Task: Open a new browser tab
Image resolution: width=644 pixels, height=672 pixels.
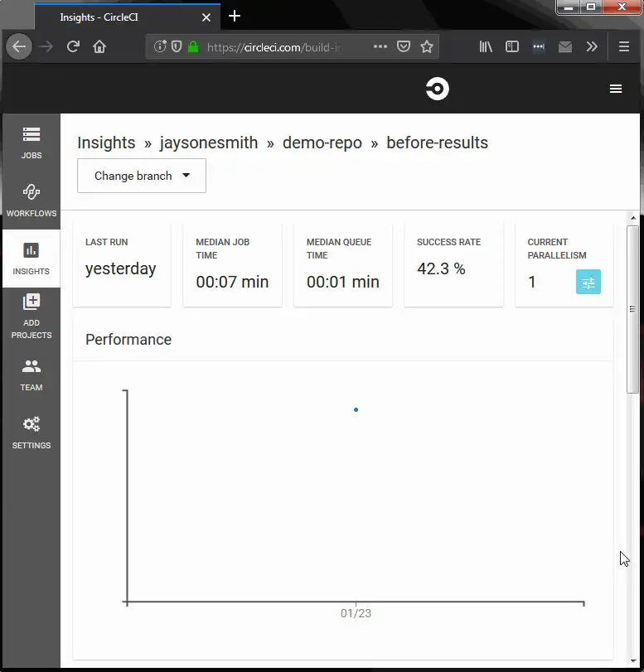Action: pyautogui.click(x=235, y=17)
